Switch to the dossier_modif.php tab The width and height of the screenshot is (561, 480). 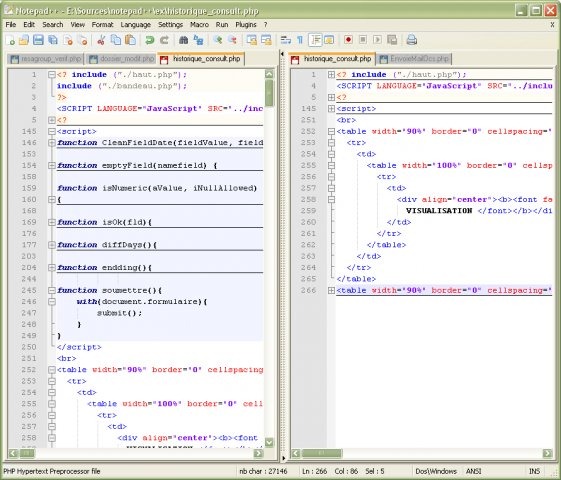tap(121, 59)
